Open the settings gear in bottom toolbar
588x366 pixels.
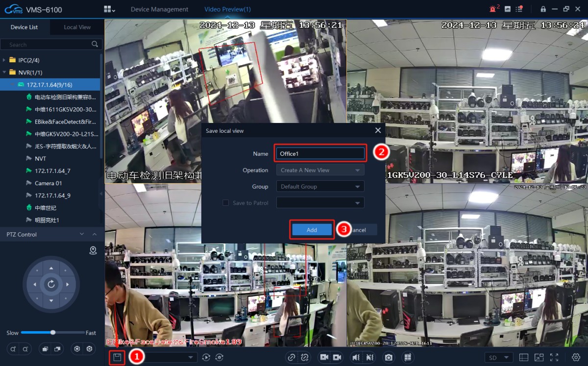coord(576,358)
